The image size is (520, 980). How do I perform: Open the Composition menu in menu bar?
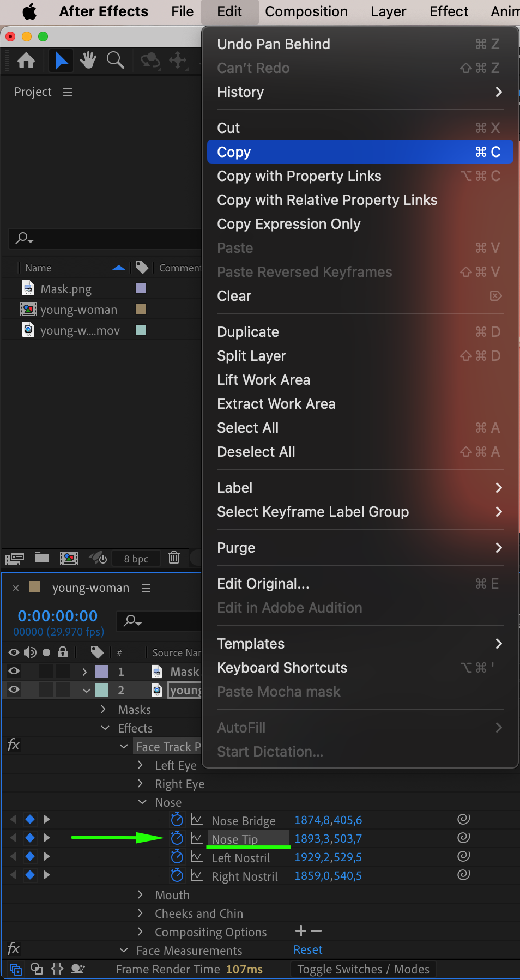pos(306,11)
